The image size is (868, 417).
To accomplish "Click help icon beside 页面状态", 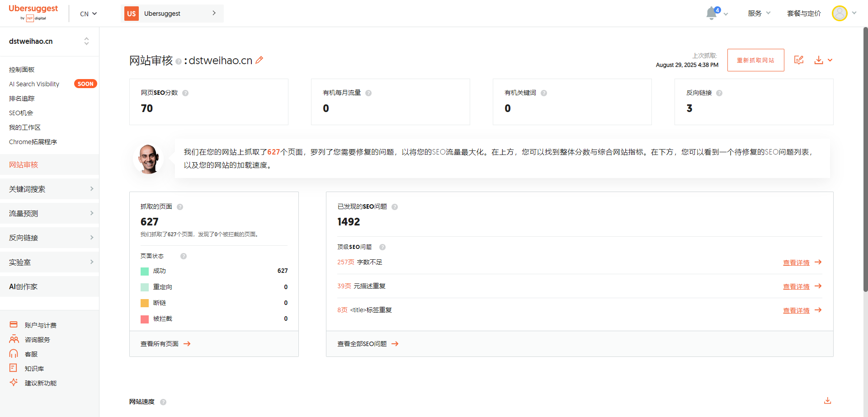I will [x=184, y=256].
